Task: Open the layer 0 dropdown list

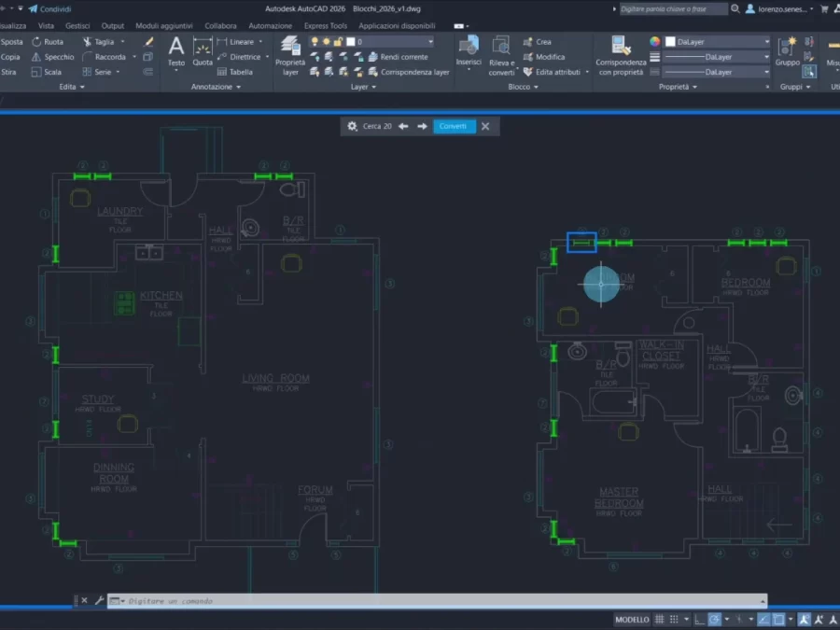Action: coord(431,41)
